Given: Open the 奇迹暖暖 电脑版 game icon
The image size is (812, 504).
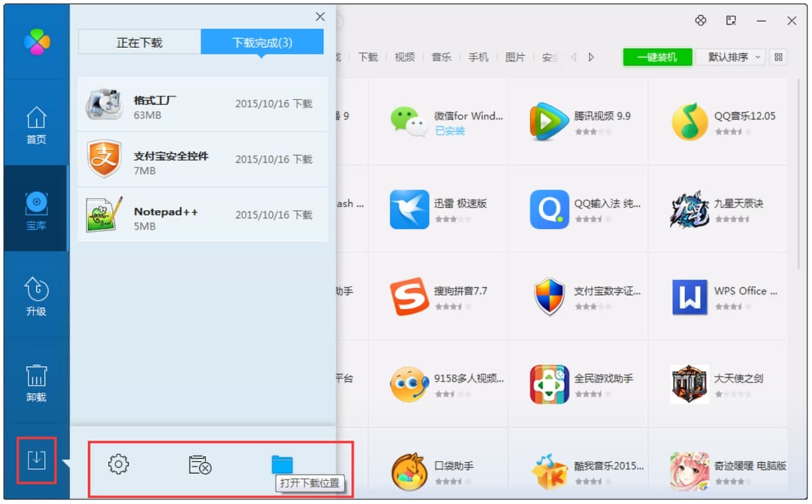Looking at the screenshot, I should pos(690,471).
